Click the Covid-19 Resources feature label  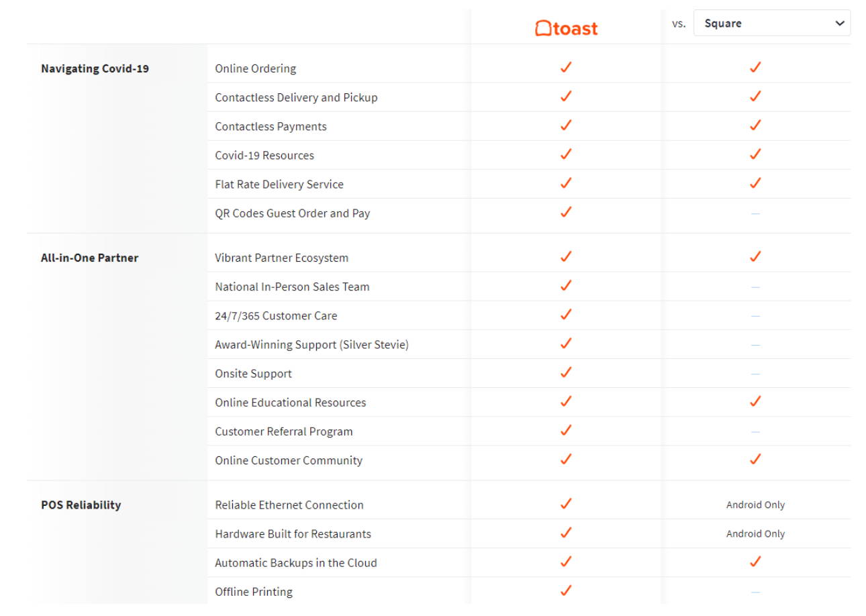[x=264, y=155]
